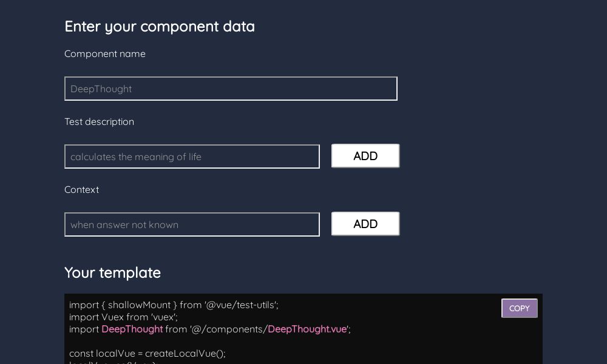Select the 'DeepThought' placeholder input field
Image resolution: width=607 pixels, height=364 pixels.
coord(231,89)
